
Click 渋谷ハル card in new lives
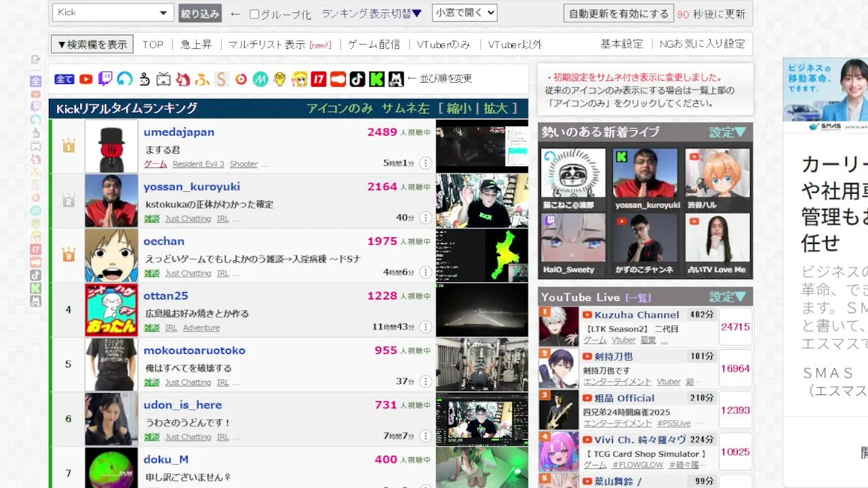pyautogui.click(x=717, y=180)
